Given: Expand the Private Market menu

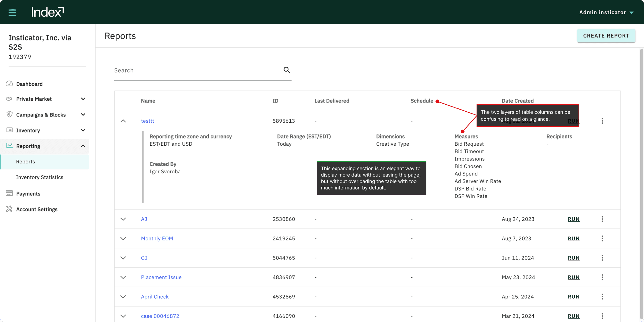Looking at the screenshot, I should [83, 99].
